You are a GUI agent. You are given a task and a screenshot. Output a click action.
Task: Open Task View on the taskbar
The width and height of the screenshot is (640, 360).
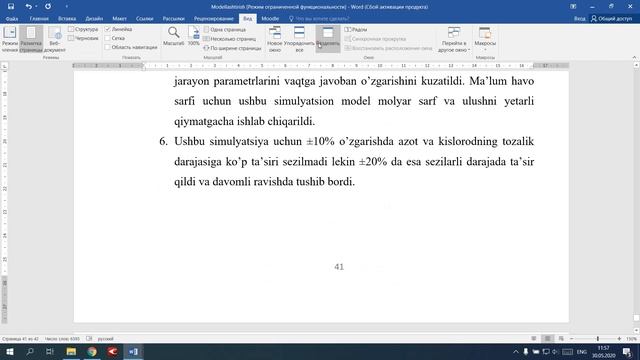click(50, 351)
